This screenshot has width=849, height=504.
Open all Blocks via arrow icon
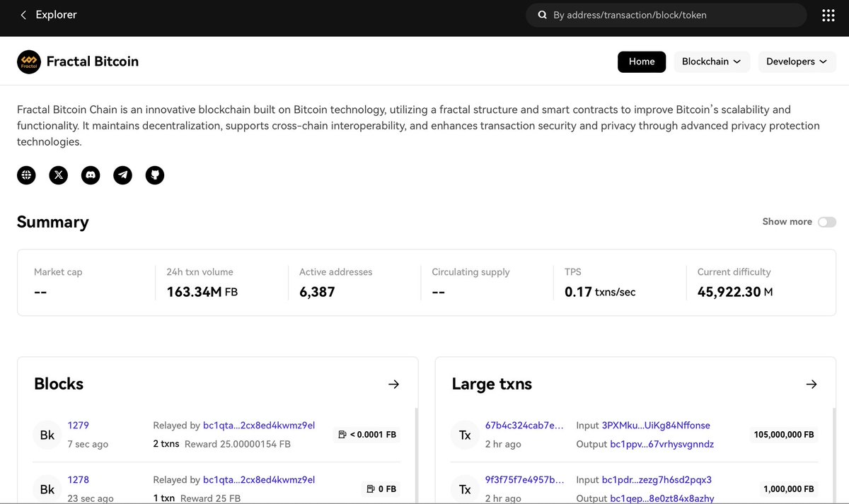pos(394,384)
